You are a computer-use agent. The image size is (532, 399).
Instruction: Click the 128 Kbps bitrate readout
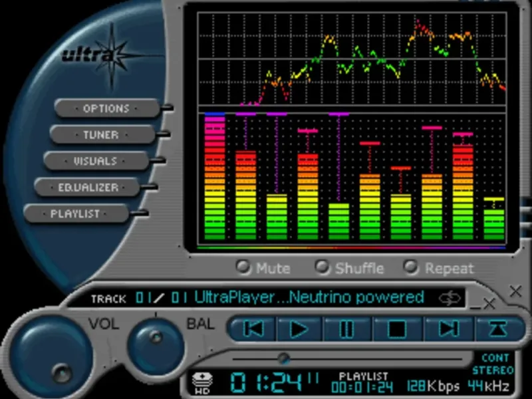(x=433, y=386)
